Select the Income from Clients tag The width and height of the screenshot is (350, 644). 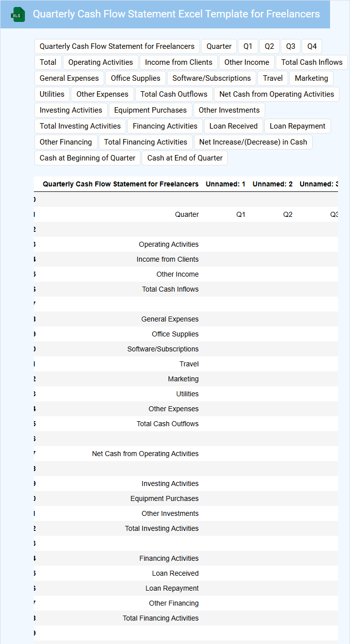(178, 62)
